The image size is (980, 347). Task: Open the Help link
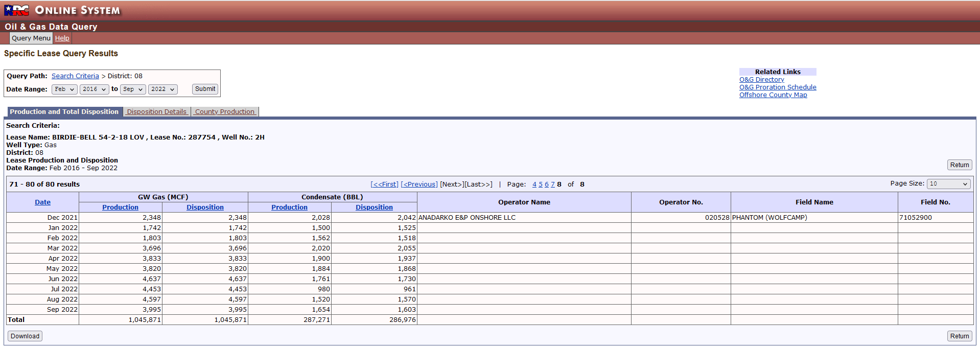[62, 38]
